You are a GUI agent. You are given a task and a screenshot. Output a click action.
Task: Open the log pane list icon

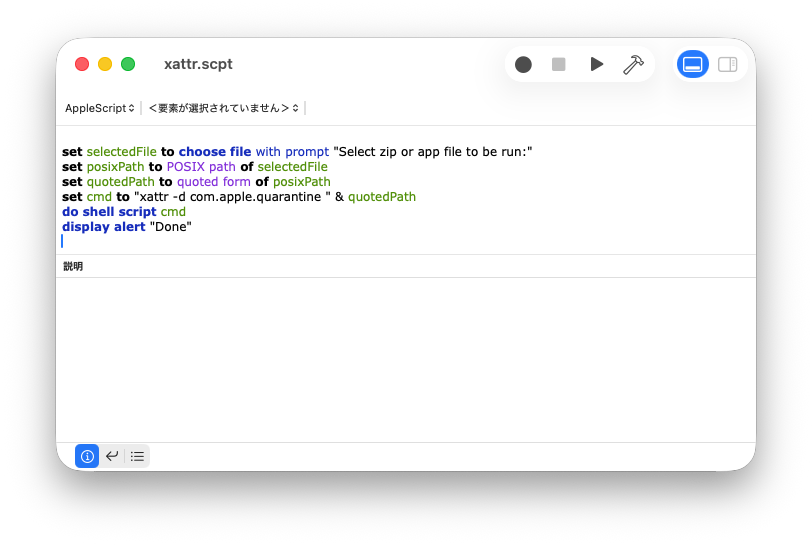pos(137,456)
